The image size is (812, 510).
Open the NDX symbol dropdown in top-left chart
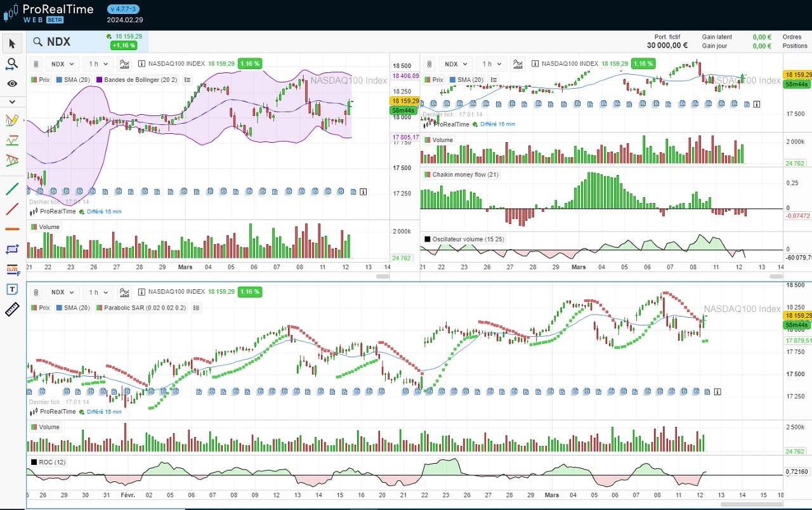(63, 64)
